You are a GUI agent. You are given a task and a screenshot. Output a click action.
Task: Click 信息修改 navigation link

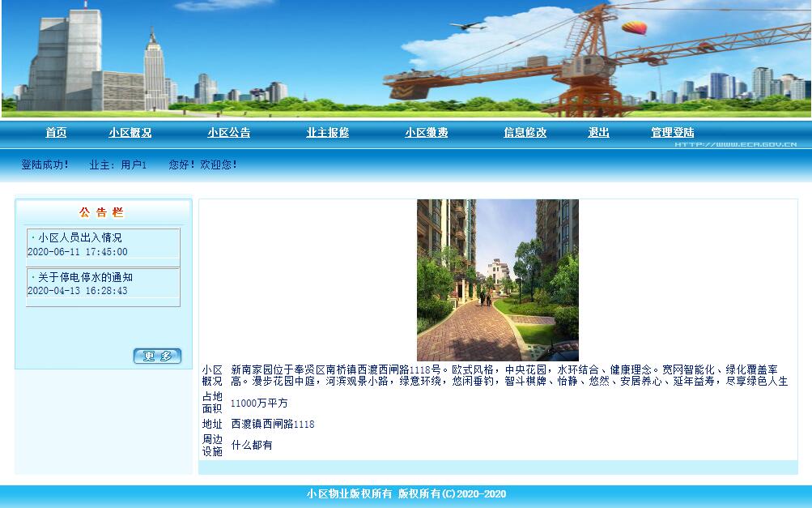point(525,133)
